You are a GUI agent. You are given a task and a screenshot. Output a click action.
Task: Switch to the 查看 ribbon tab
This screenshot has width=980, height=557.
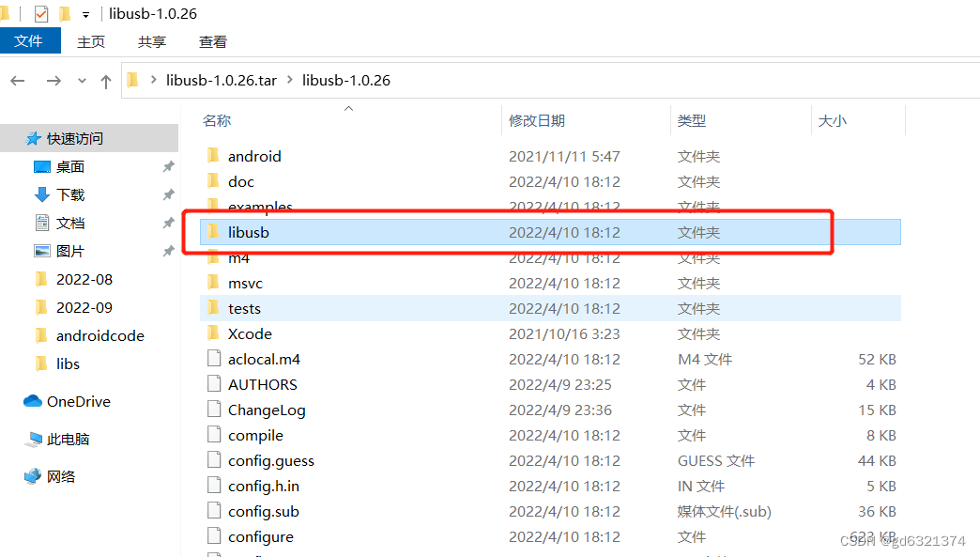[x=212, y=41]
